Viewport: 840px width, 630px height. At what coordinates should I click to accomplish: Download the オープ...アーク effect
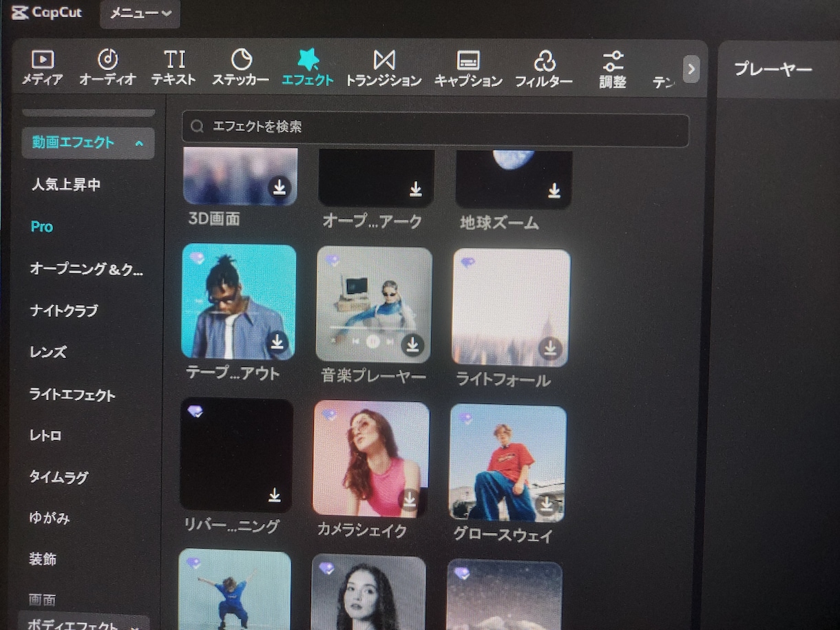point(415,189)
